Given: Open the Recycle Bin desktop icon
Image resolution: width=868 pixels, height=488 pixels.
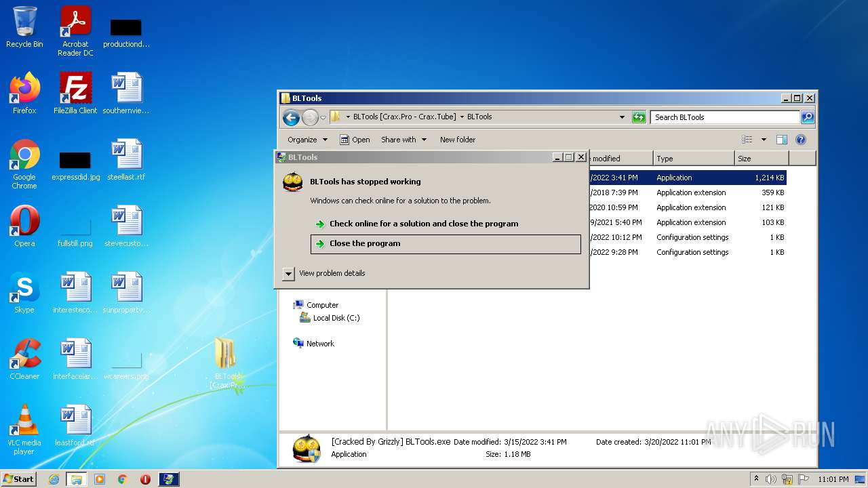Looking at the screenshot, I should 24,27.
